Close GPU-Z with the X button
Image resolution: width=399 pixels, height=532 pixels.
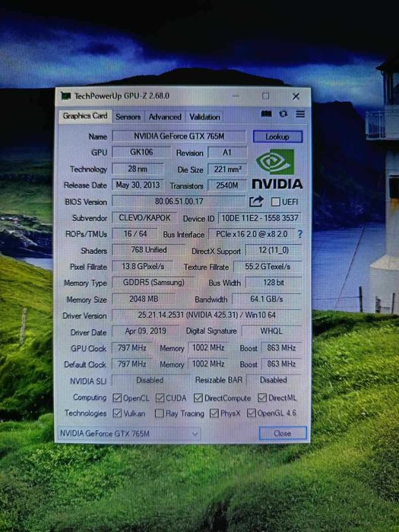tap(296, 97)
